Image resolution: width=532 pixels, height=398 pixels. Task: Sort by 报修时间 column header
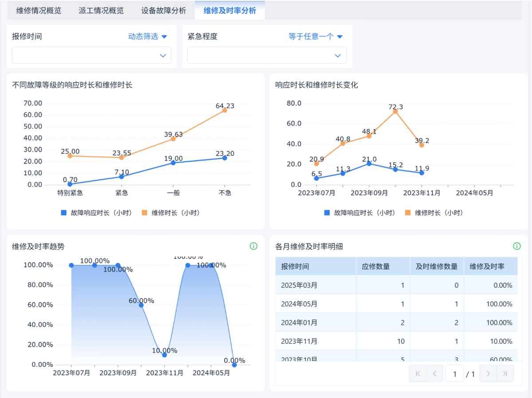(316, 266)
